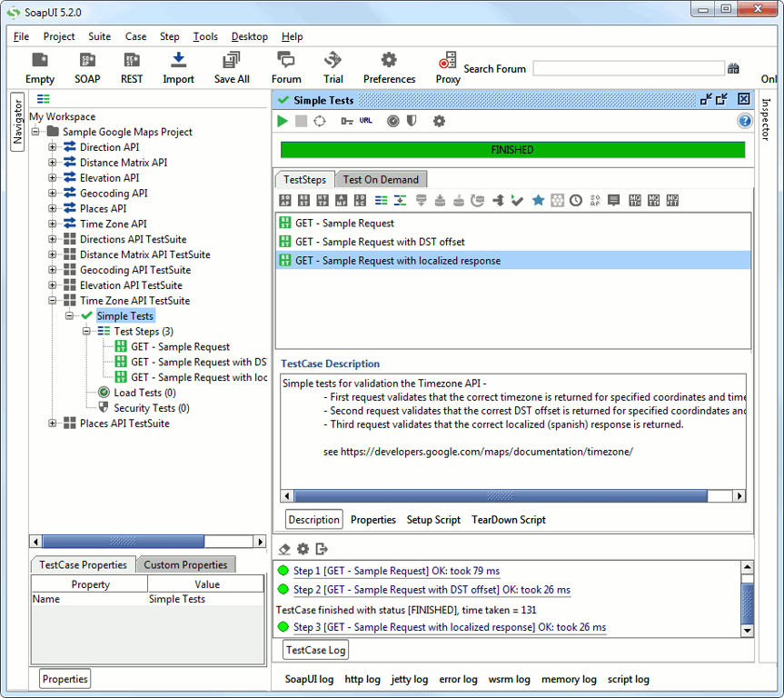Switch to Custom Properties tab

[185, 565]
